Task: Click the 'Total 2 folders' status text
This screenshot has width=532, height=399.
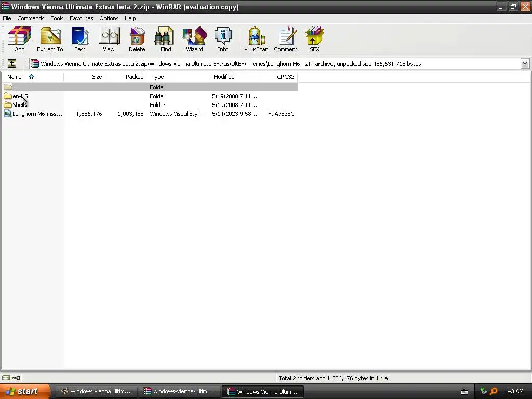Action: pos(333,378)
